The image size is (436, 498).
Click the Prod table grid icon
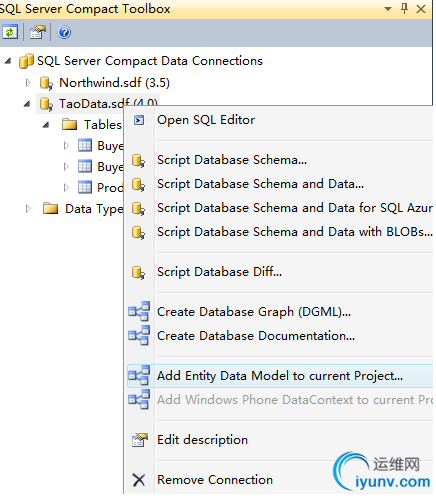(x=85, y=187)
